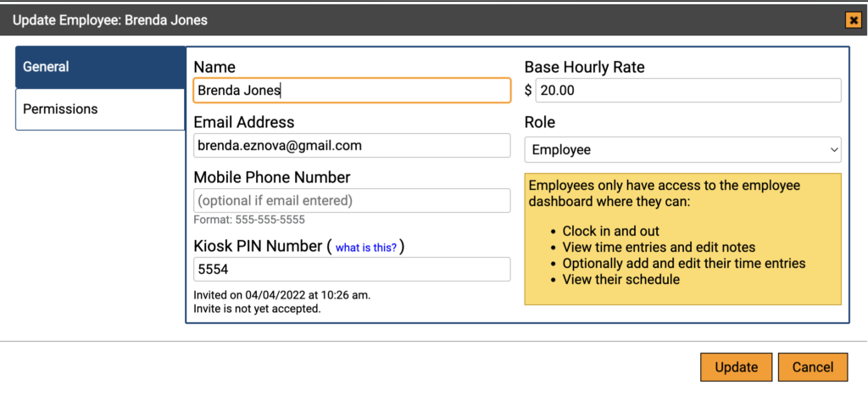The width and height of the screenshot is (868, 396).
Task: Open the Permissions tab
Action: pyautogui.click(x=100, y=109)
